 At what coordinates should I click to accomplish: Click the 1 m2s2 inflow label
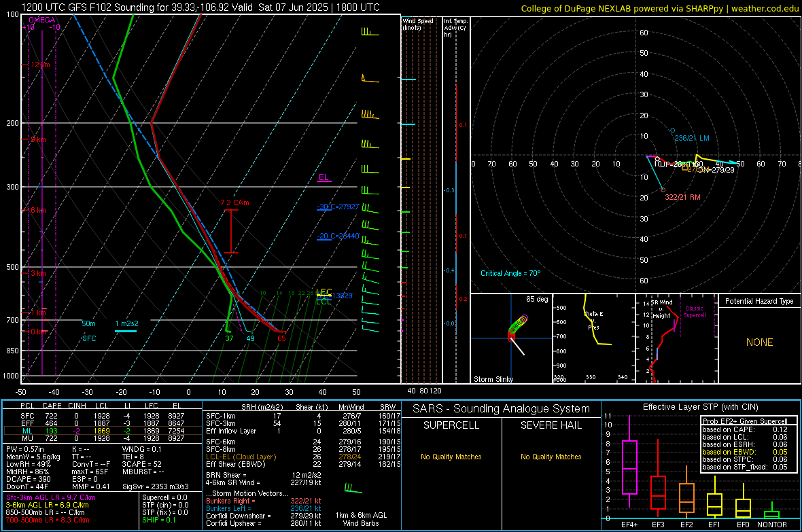point(127,323)
